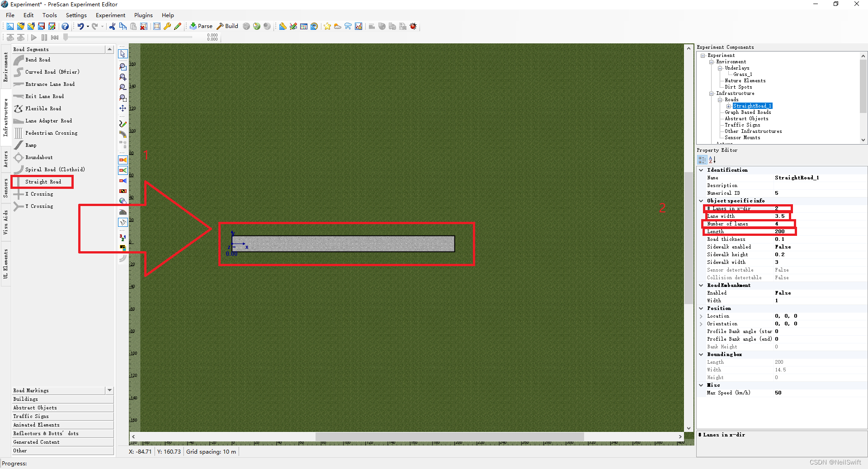Viewport: 868px width, 469px height.
Task: Open the Generated Content library section
Action: 62,442
